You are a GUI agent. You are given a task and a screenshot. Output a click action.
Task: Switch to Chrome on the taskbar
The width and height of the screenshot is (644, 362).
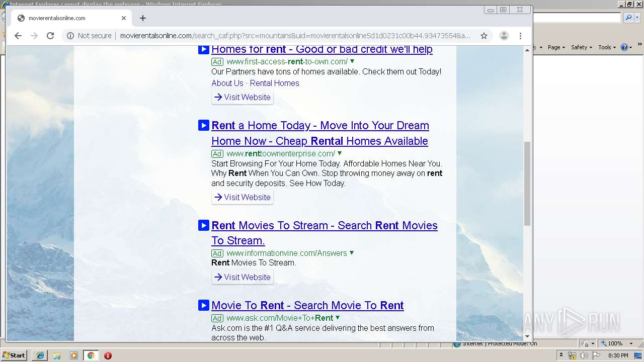[x=91, y=355]
